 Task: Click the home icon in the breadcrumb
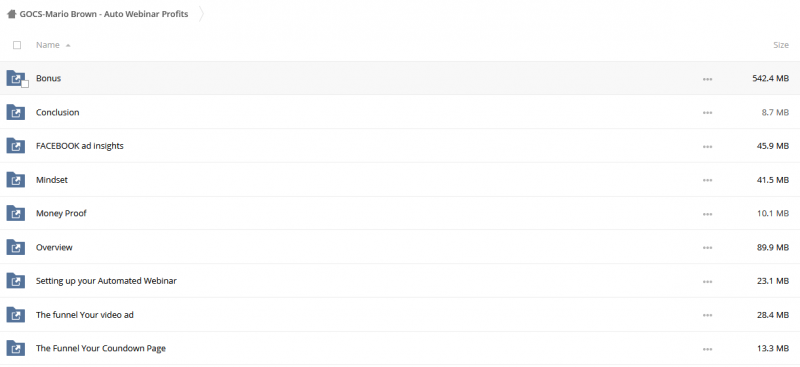pos(12,14)
